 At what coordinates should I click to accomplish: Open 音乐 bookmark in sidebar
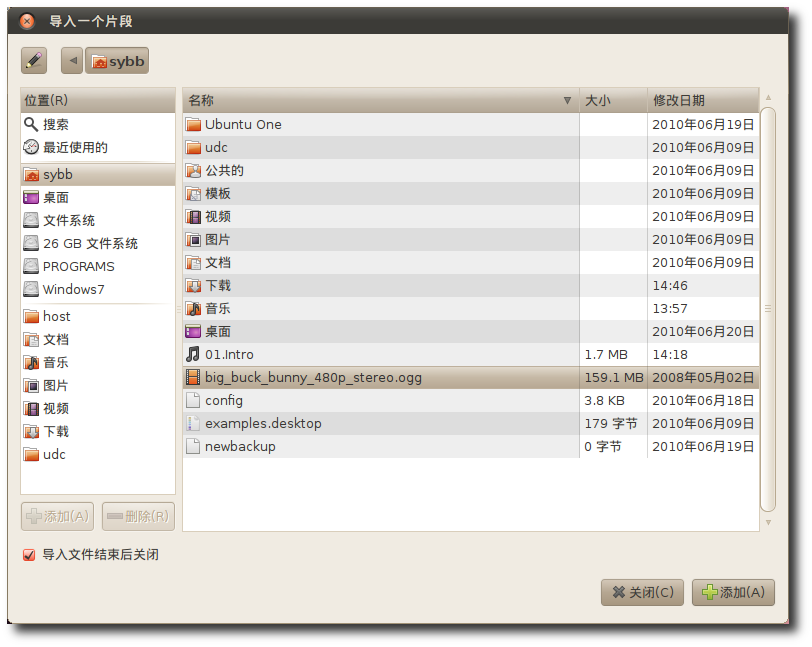click(x=98, y=363)
